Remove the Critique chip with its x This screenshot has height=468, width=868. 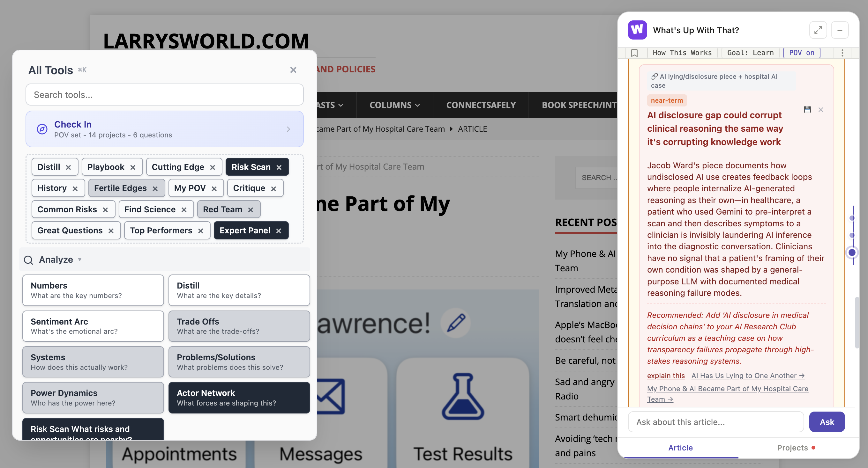[273, 188]
